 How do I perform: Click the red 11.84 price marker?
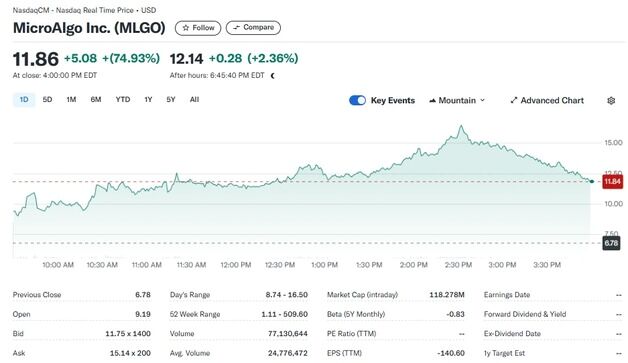[612, 182]
